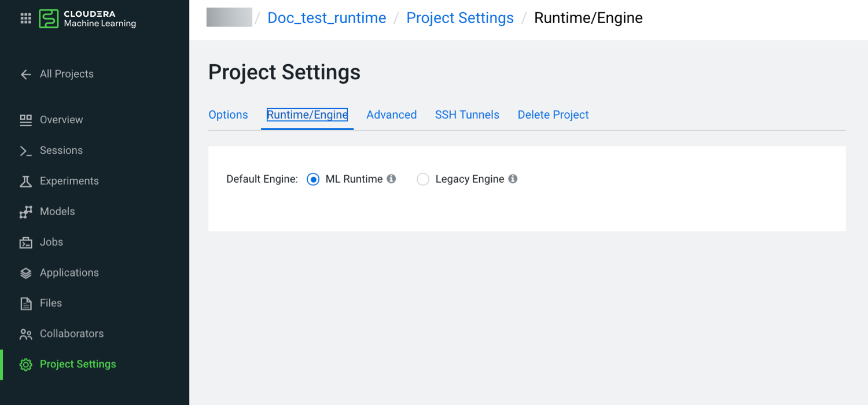Open the app switcher grid icon

[x=26, y=19]
